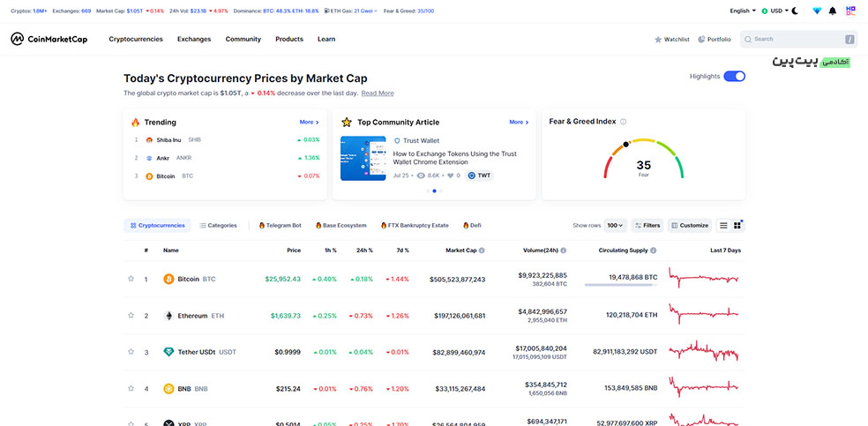Star Tether USDt for watchlist

point(131,351)
